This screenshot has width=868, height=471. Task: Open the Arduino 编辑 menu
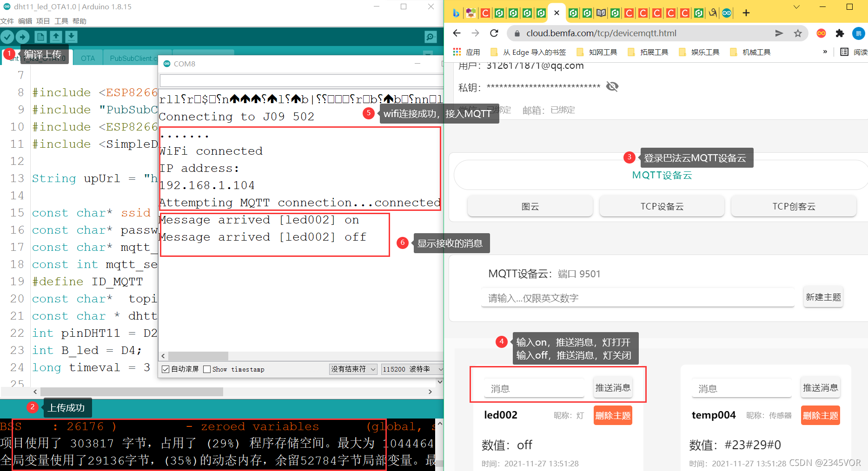pos(25,21)
